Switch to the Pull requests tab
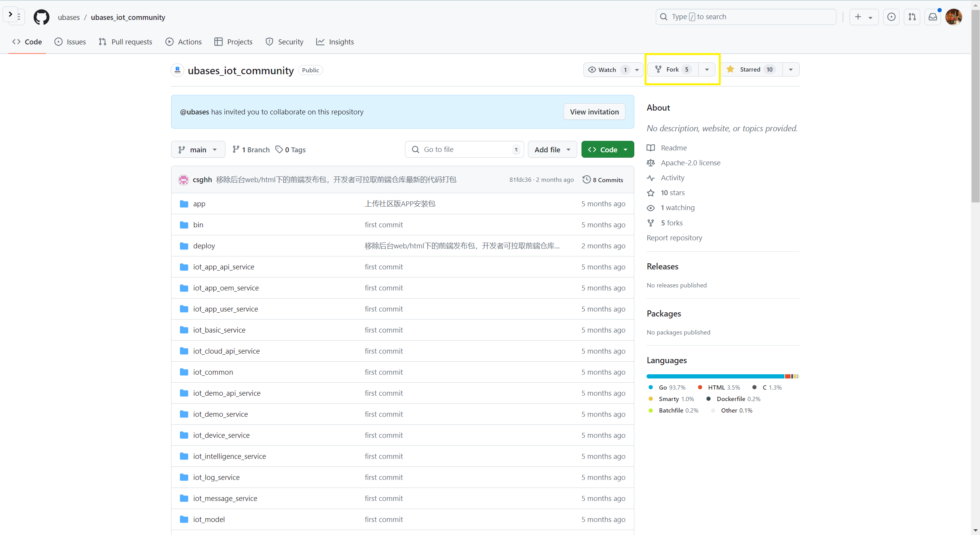 coord(125,42)
